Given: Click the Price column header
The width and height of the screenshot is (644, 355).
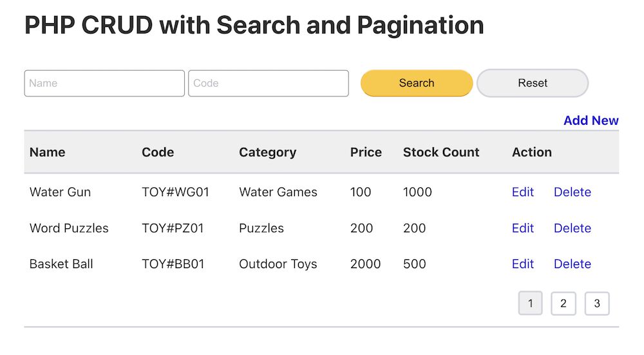Looking at the screenshot, I should pos(366,152).
